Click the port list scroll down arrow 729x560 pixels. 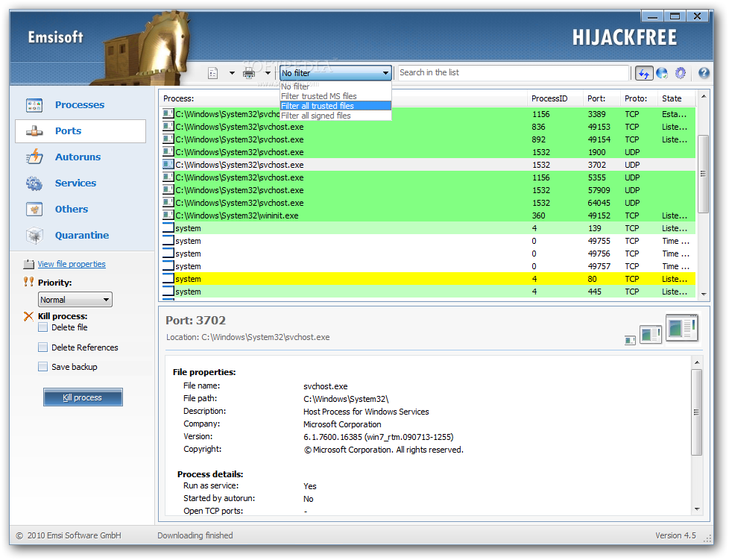point(703,294)
